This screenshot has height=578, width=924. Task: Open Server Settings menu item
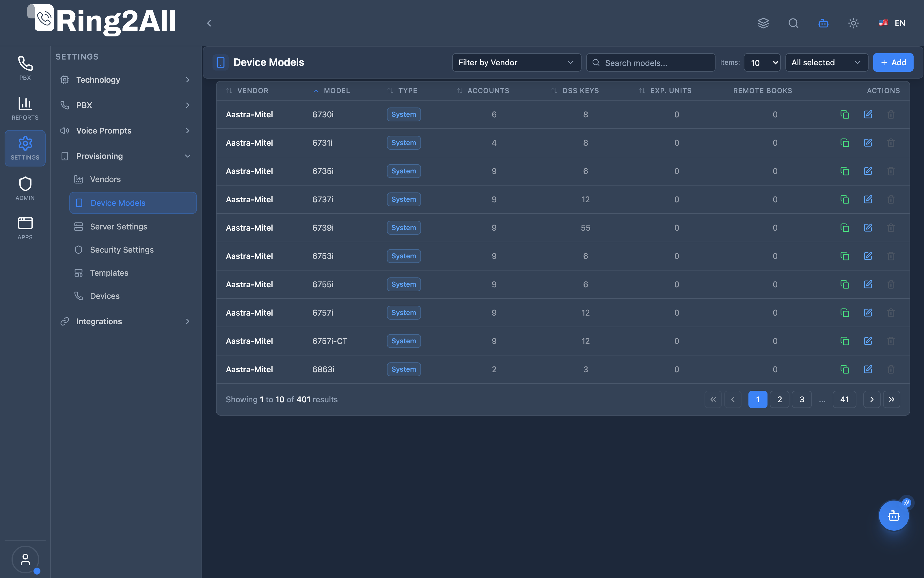[133, 227]
